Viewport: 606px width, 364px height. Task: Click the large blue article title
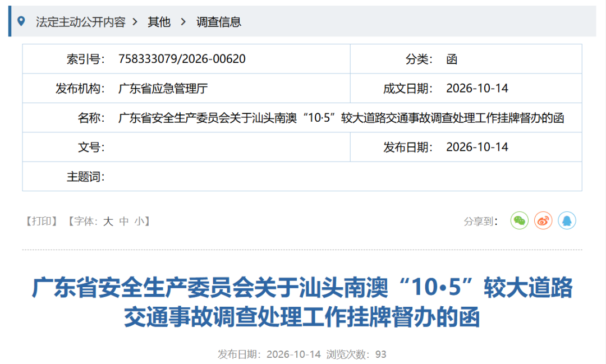point(302,302)
